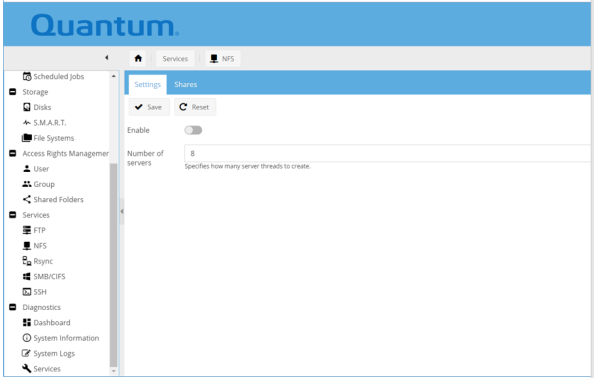Collapse Access Rights Management section

coord(13,153)
